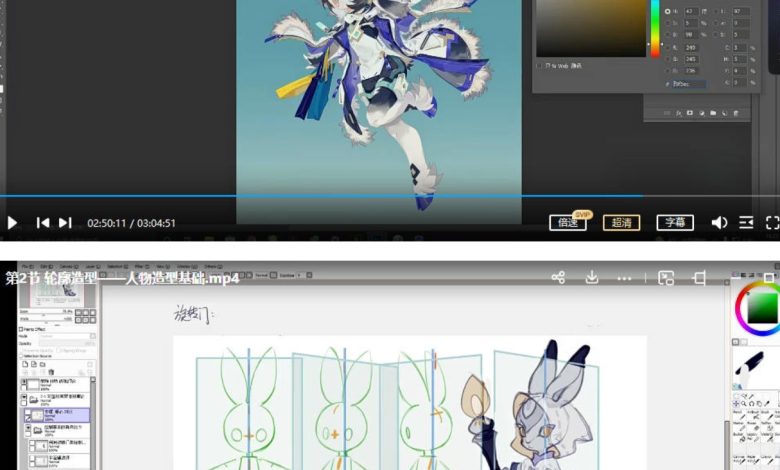Open the layer Mode dropdown in SAI
The width and height of the screenshot is (780, 470).
[67, 336]
